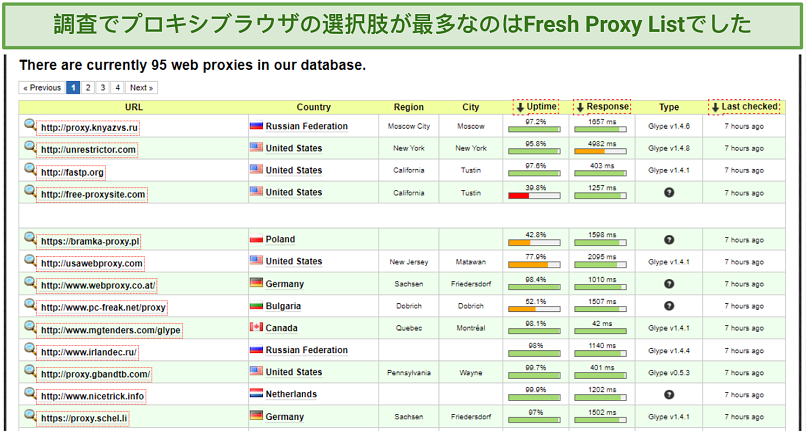Click magnifier icon beside www.webproxy.co.at
Screen dimensions: 806x434
(x=30, y=283)
